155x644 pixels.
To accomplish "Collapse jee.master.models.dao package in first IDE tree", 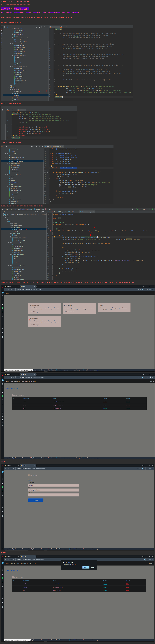I will [x=11, y=44].
